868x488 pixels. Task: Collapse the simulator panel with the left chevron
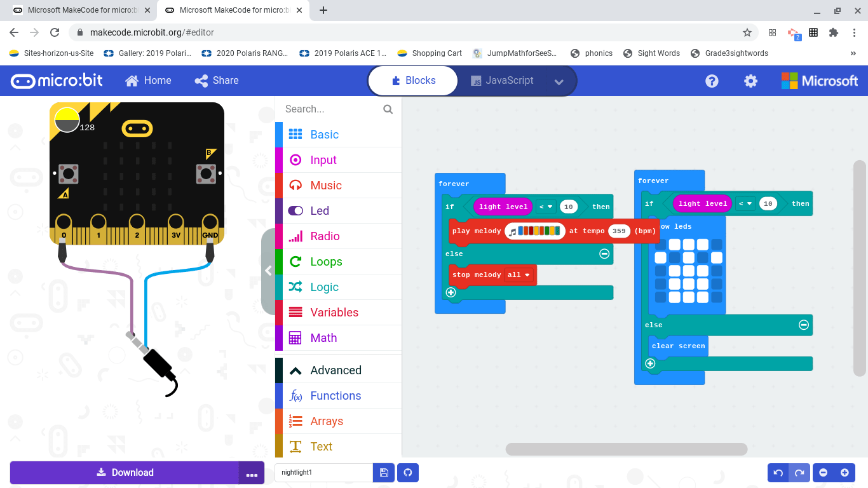269,270
